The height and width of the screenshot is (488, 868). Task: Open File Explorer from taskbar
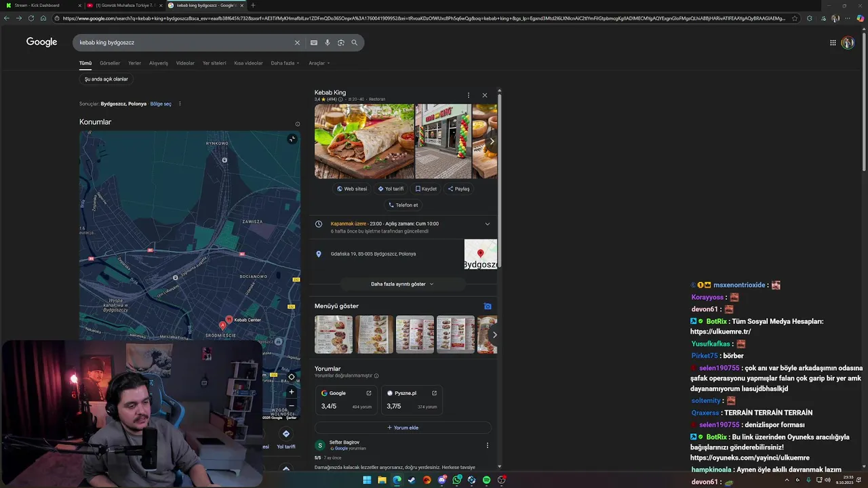point(382,480)
